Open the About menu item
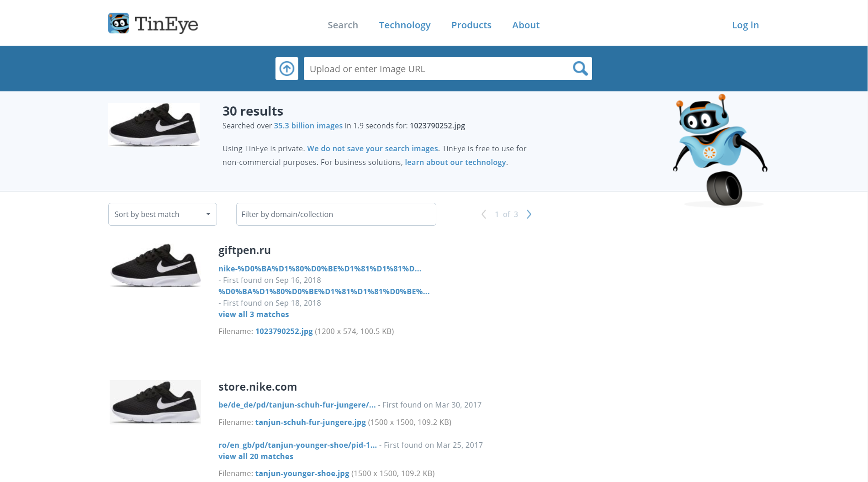This screenshot has height=482, width=868. coord(526,25)
